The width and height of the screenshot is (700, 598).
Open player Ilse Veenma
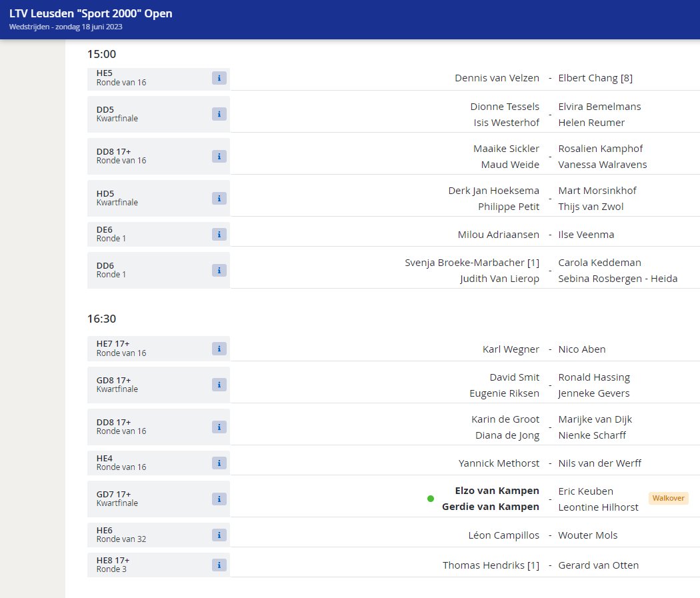coord(586,235)
